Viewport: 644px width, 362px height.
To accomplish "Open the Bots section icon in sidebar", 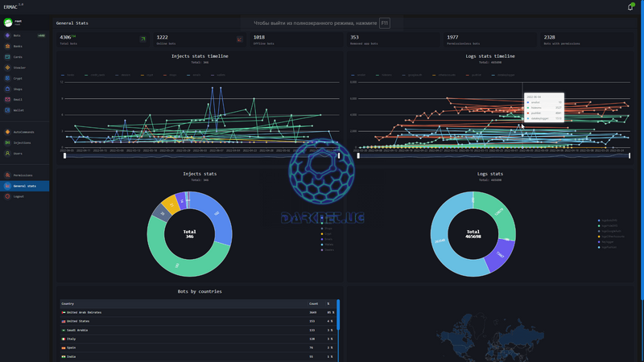I will coord(7,35).
